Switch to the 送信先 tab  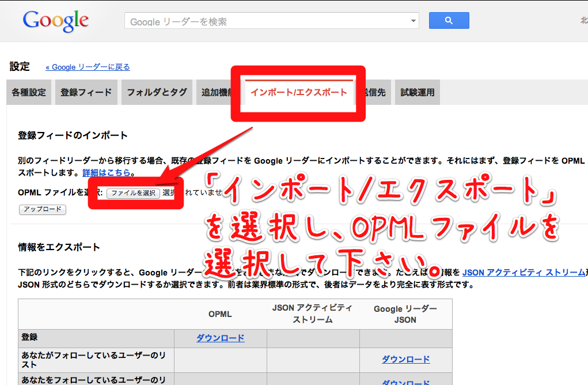[377, 92]
